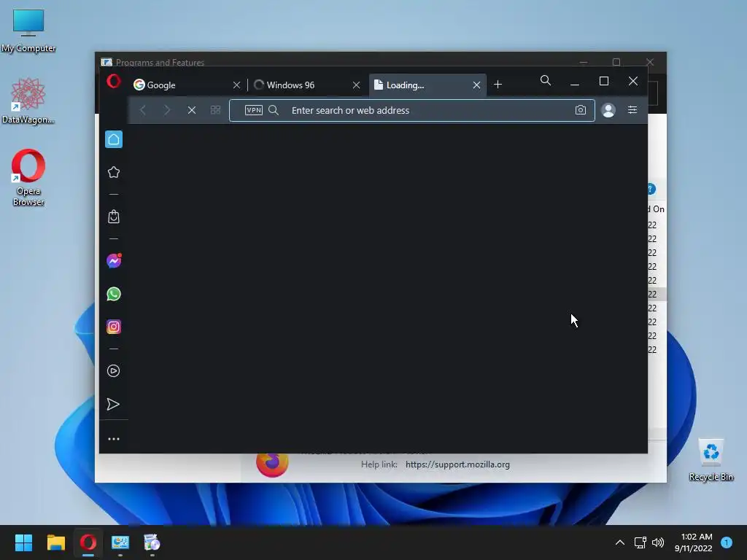Open the Home sidebar button
This screenshot has height=560, width=747.
coord(113,139)
